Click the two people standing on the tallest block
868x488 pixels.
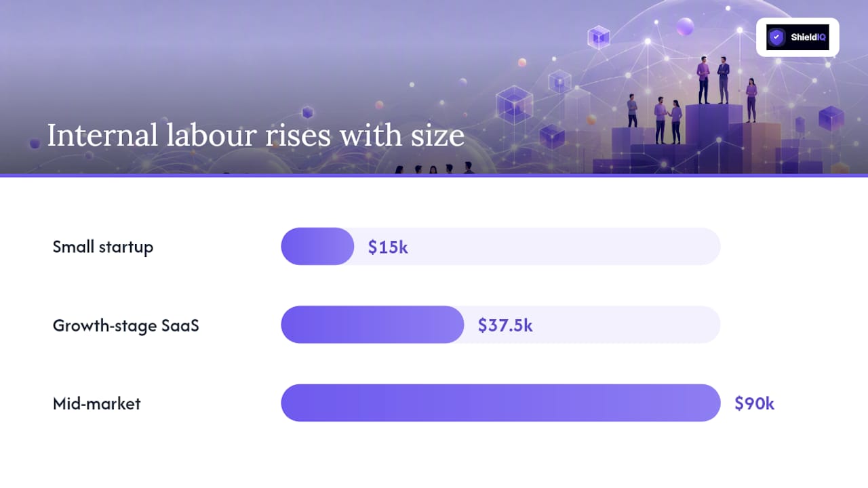pos(713,80)
